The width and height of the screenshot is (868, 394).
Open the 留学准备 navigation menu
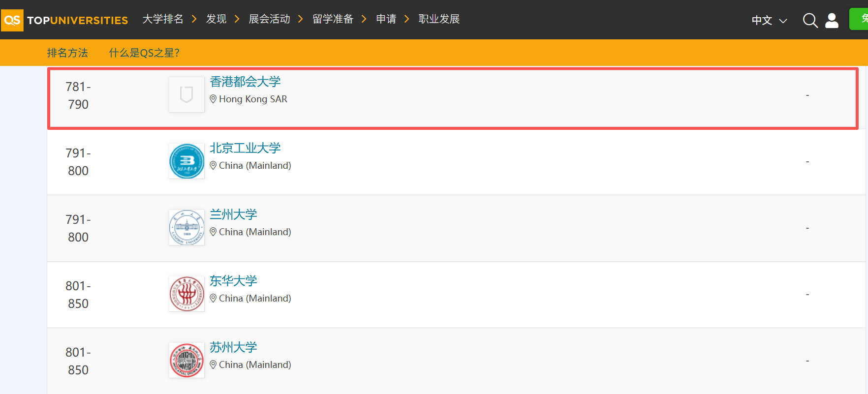coord(333,19)
